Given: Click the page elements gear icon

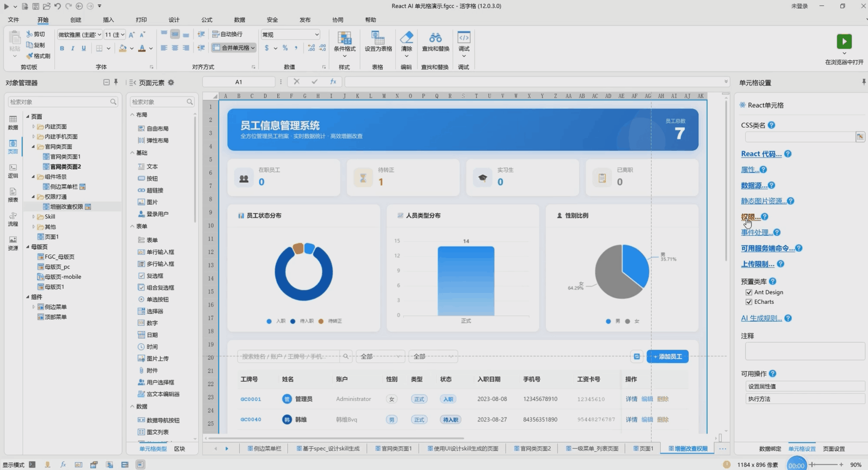Looking at the screenshot, I should 171,82.
